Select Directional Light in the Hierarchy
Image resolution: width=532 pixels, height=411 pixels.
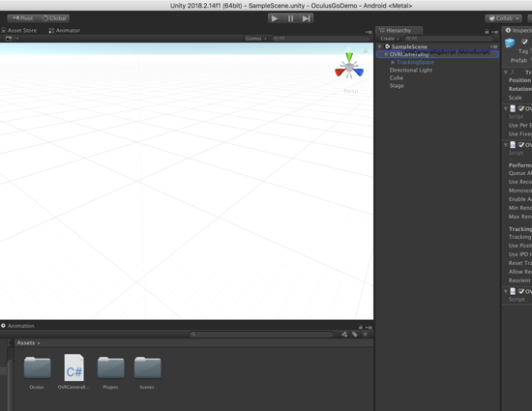pyautogui.click(x=411, y=71)
